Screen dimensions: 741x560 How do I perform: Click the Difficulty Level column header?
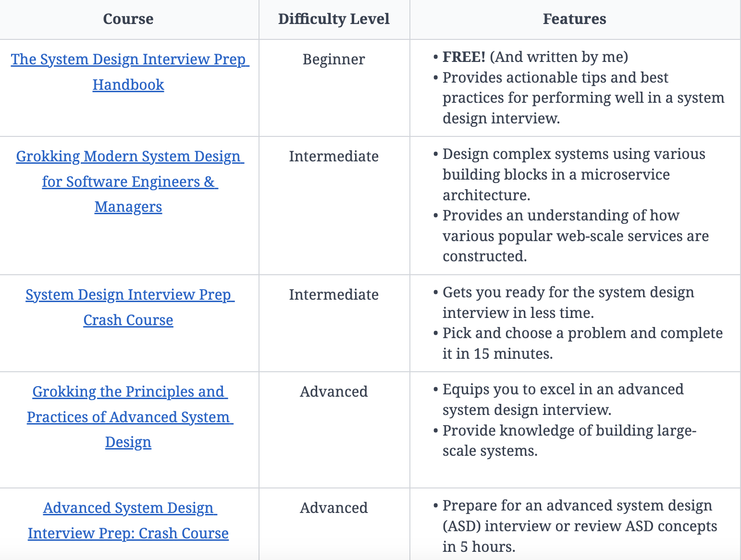(x=333, y=19)
